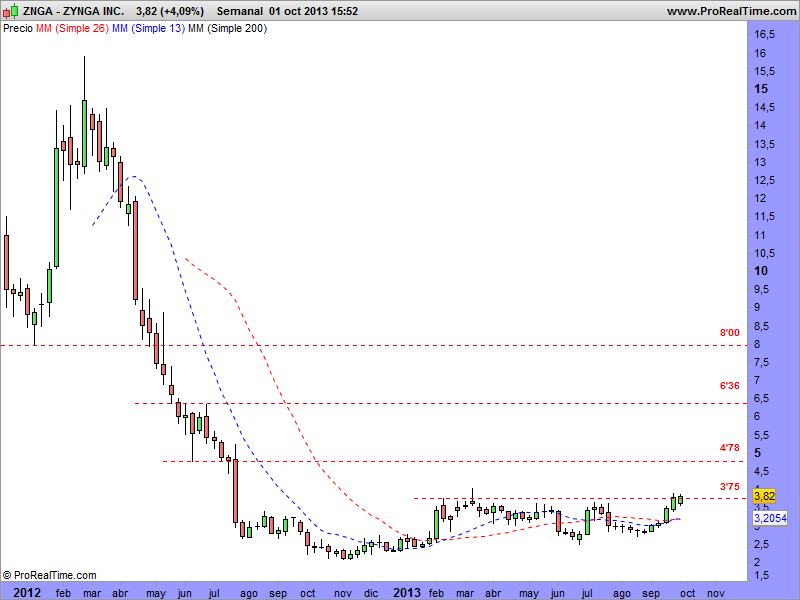Click the 8'00 resistance level label

pos(730,333)
